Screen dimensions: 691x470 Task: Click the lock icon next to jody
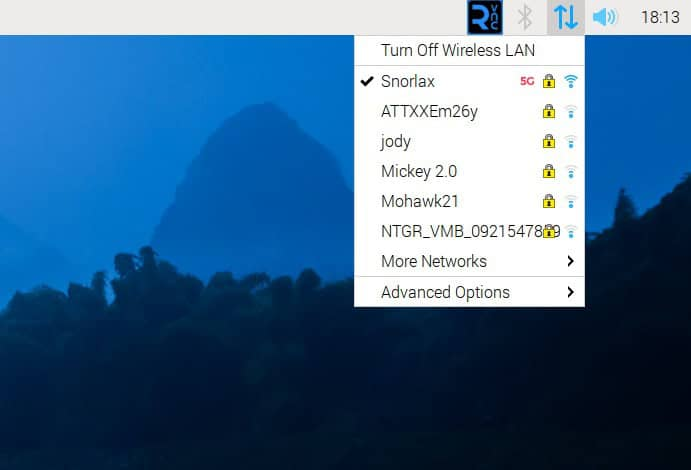(548, 142)
